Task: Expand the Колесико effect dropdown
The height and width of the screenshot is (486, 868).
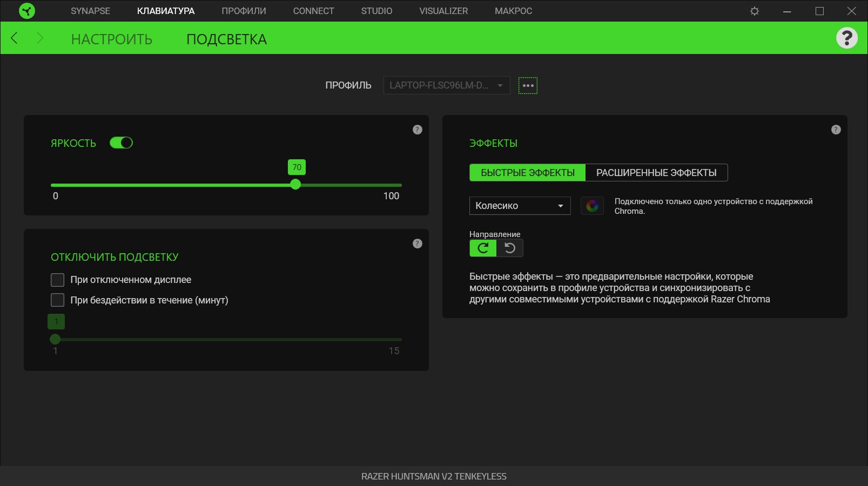Action: 520,206
